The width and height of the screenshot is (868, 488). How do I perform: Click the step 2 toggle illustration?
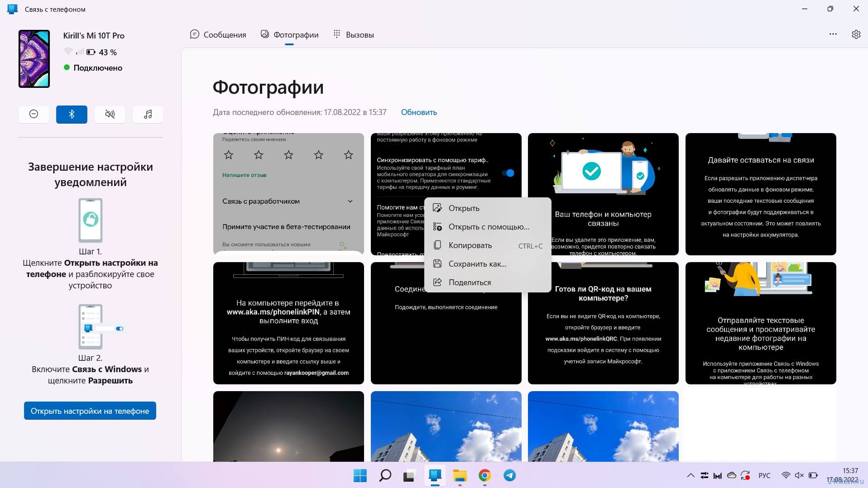click(101, 326)
